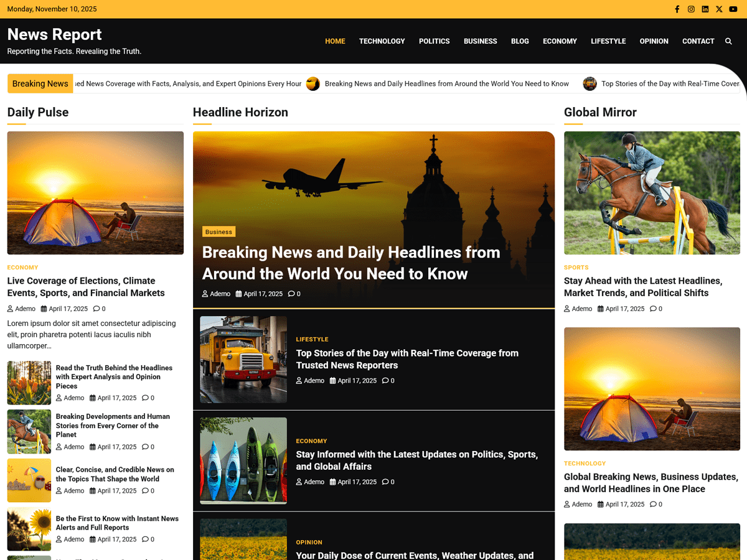
Task: Navigate to the CONTACT menu entry
Action: point(698,41)
